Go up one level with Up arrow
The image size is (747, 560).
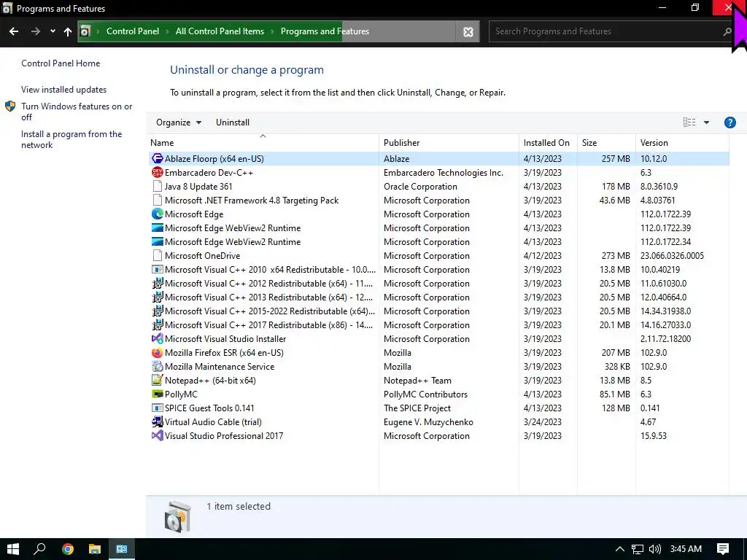click(x=68, y=31)
